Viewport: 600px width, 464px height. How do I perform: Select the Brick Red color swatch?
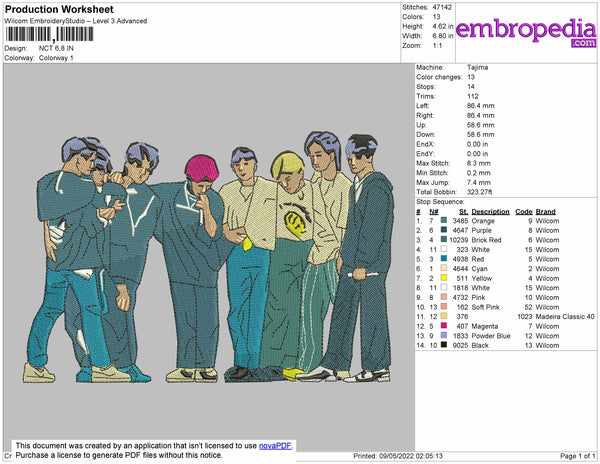(x=444, y=240)
